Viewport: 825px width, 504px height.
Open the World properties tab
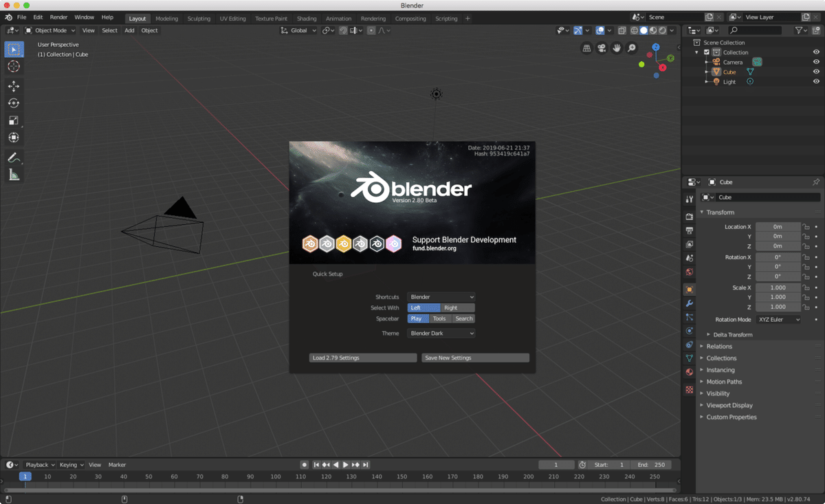point(689,272)
